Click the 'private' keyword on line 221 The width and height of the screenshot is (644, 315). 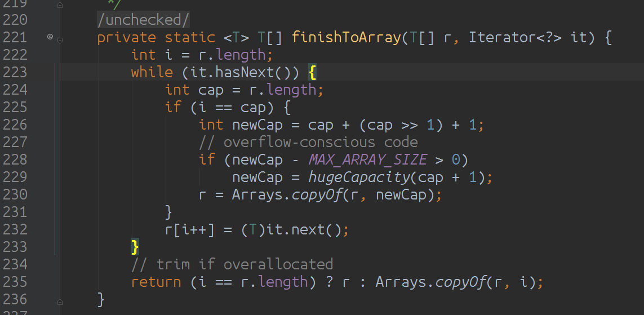pyautogui.click(x=127, y=37)
